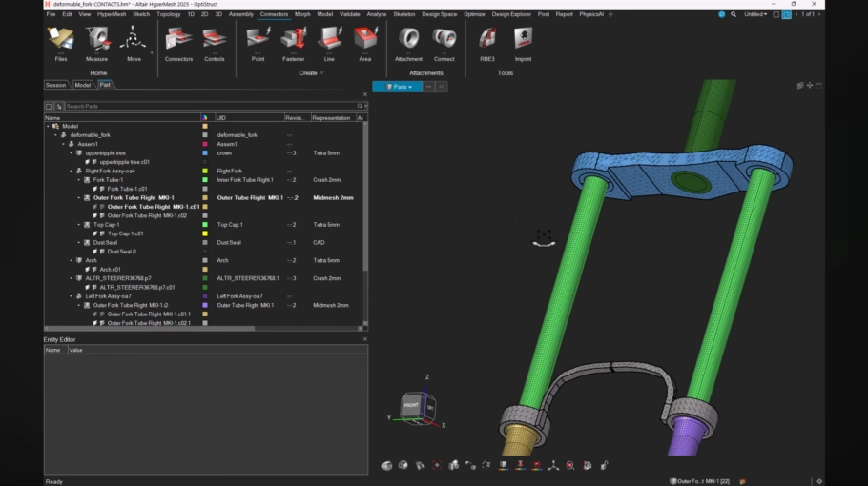Click the search magnifier icon in the menu bar

[x=734, y=14]
